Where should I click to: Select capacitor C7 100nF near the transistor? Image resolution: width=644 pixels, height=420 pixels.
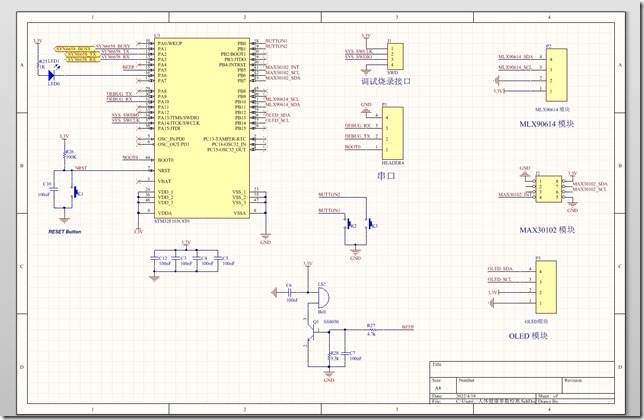coord(345,353)
